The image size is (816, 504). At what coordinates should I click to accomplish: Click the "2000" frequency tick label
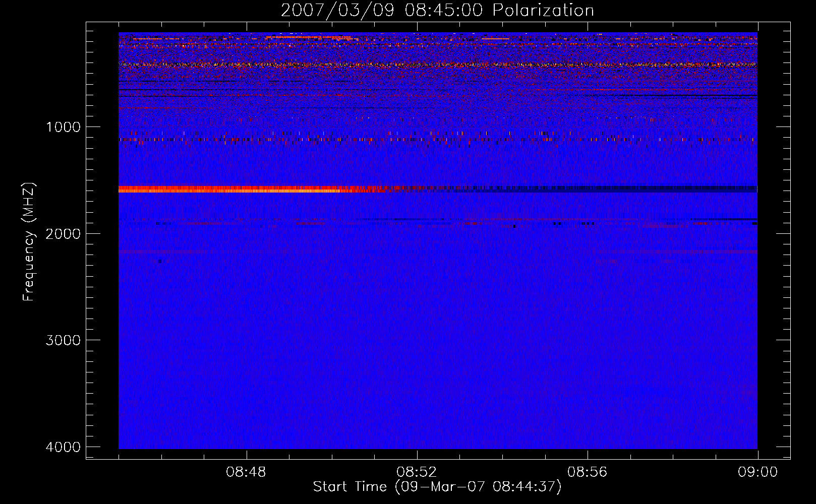pyautogui.click(x=64, y=234)
